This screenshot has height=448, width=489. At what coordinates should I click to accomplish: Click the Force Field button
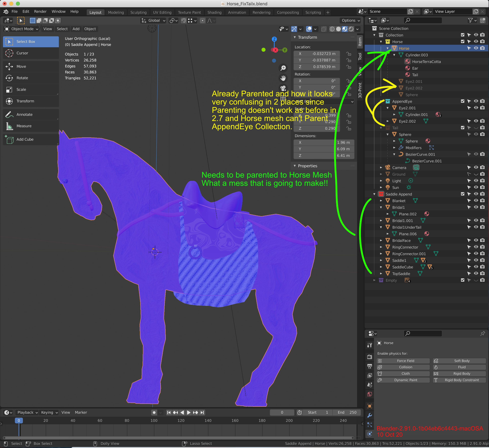403,361
